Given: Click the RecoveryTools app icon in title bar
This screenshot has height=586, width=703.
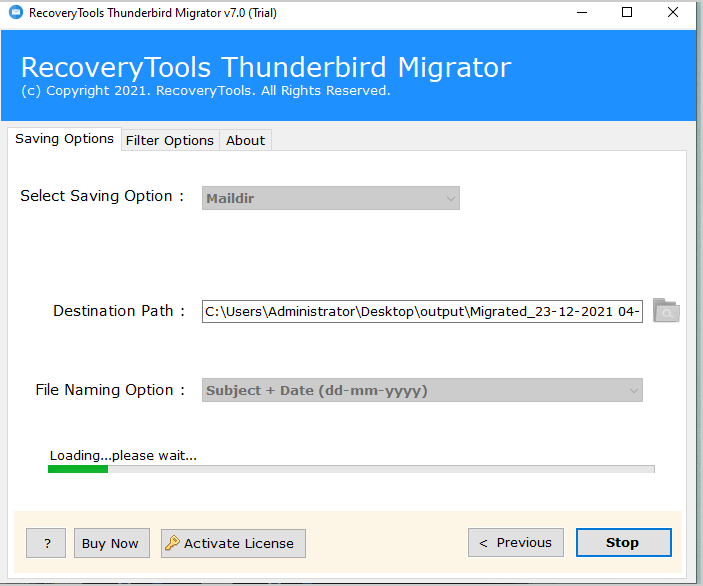Looking at the screenshot, I should pos(16,13).
